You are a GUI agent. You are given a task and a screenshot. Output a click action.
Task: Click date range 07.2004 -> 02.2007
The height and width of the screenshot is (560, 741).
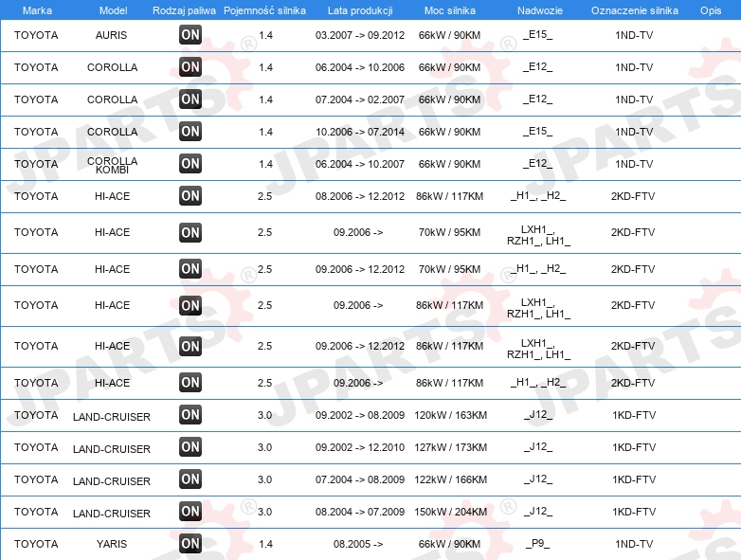pos(360,99)
